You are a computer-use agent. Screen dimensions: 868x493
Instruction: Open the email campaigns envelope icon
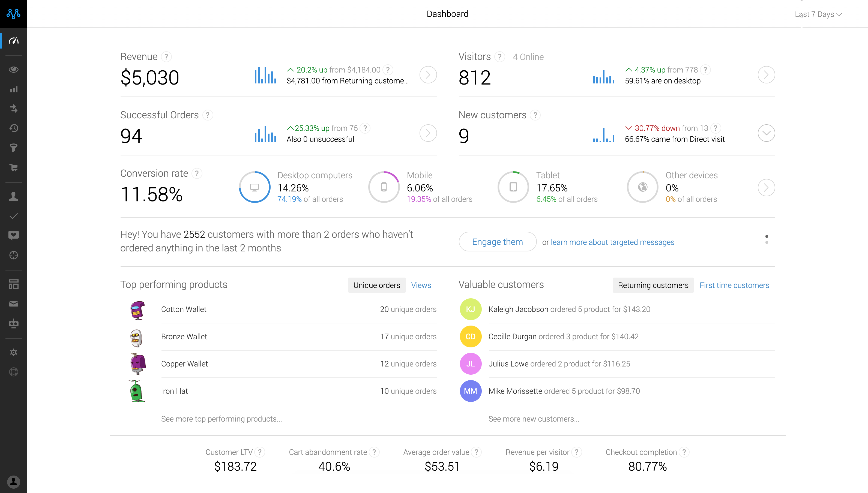coord(14,304)
